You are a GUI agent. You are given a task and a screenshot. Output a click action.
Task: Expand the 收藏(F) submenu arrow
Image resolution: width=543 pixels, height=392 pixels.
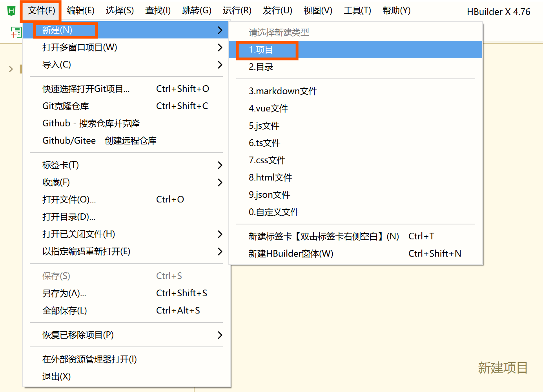(x=220, y=182)
